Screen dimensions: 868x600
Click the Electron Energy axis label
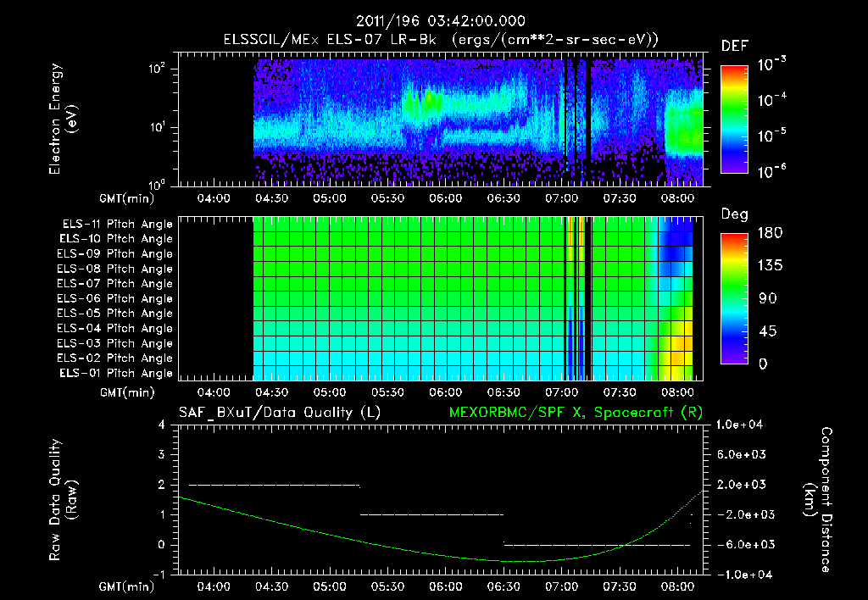pos(63,119)
